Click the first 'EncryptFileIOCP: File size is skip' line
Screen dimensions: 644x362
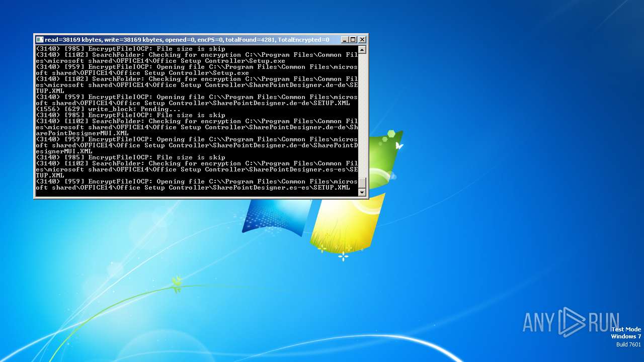(x=130, y=49)
